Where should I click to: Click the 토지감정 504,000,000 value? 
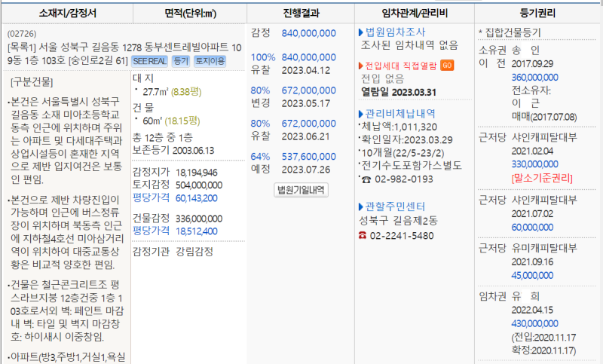199,185
